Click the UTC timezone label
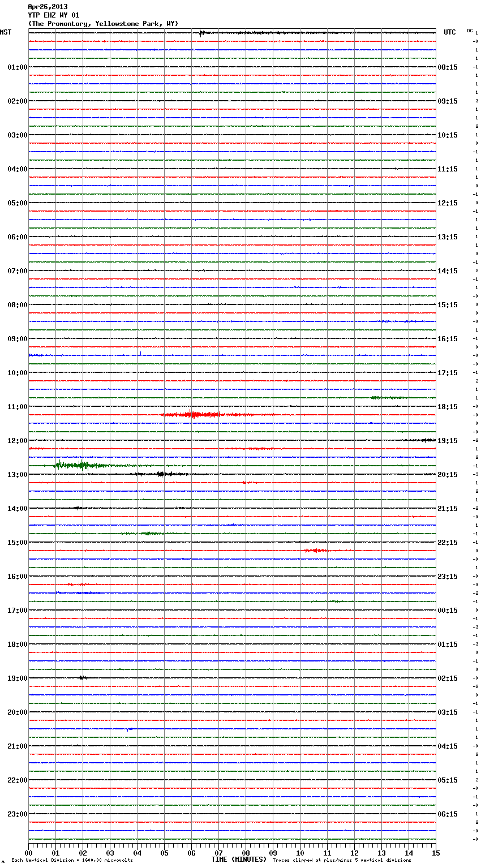Image resolution: width=481 pixels, height=868 pixels. click(450, 32)
